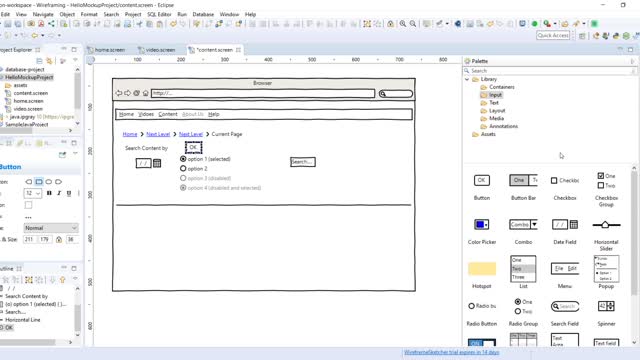Click the zoom in toolbar icon
Screen dimensions: 640x360
pos(403,24)
